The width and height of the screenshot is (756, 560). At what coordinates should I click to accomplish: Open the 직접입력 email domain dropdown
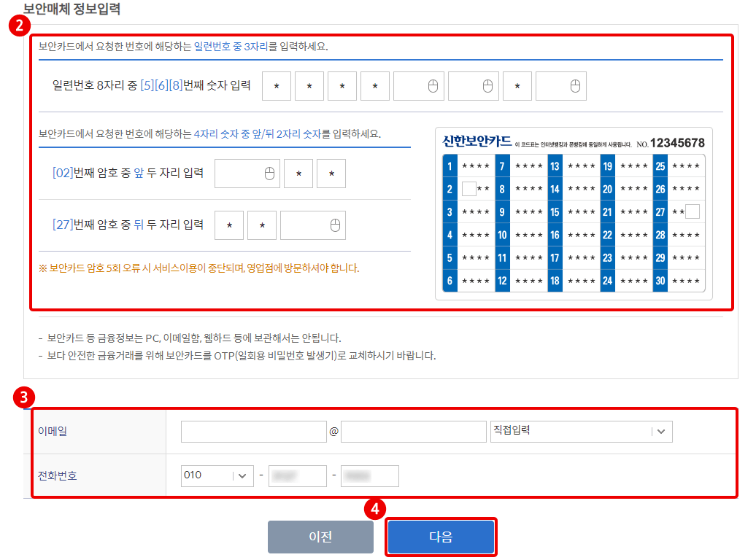[581, 432]
